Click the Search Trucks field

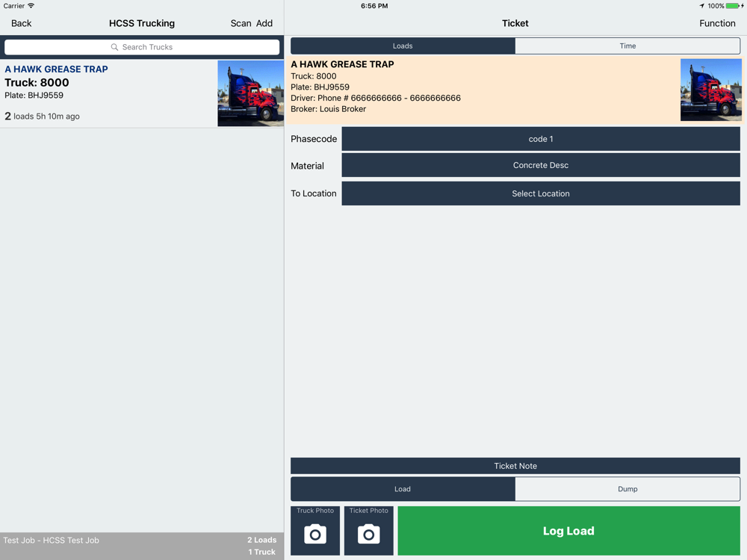click(x=142, y=47)
